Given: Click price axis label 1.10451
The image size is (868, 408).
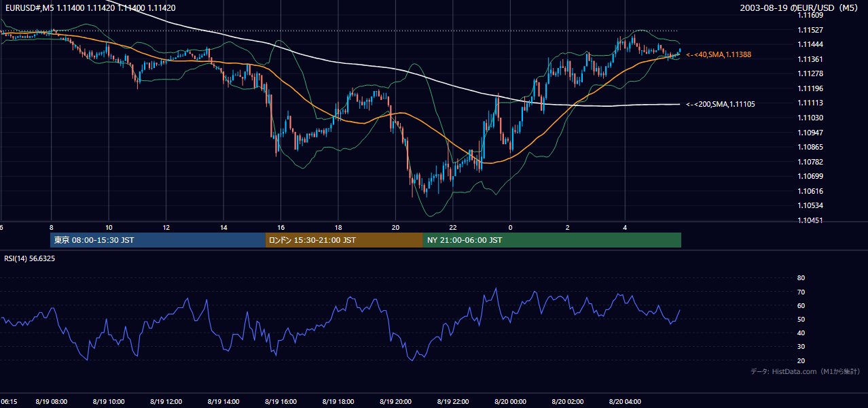Looking at the screenshot, I should (x=810, y=220).
